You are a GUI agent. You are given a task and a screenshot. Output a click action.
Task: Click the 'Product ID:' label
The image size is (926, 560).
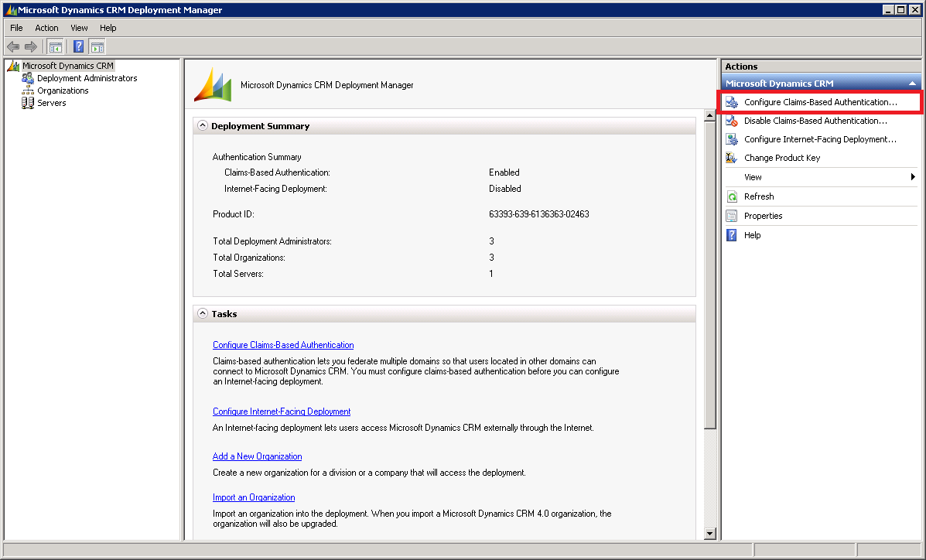click(x=234, y=213)
